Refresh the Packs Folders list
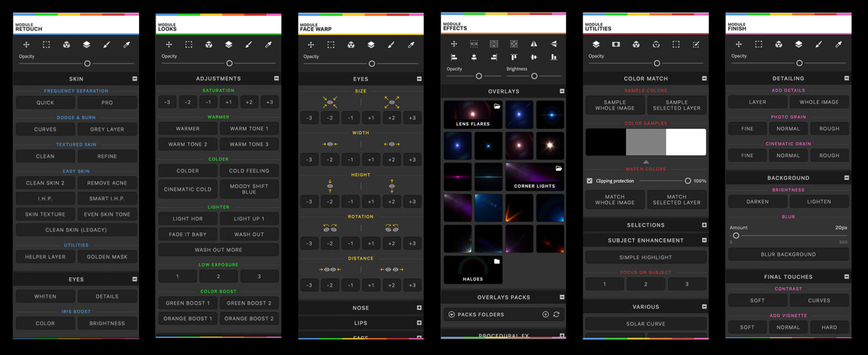The width and height of the screenshot is (868, 355). [556, 314]
